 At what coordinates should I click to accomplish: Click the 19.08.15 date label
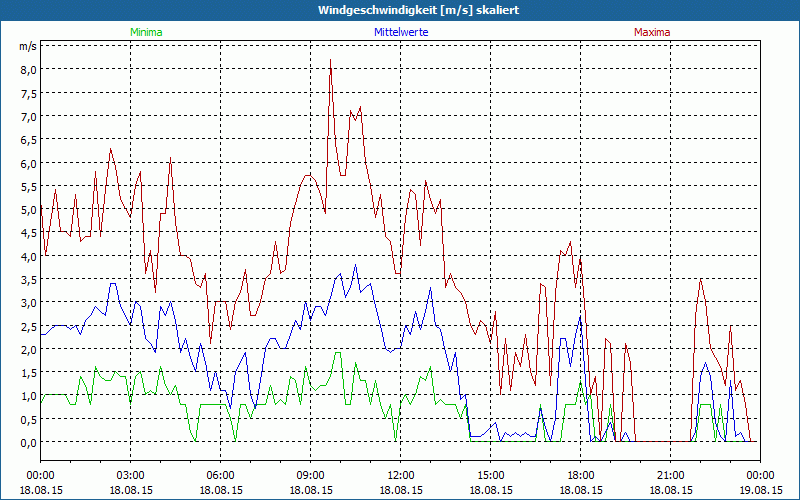[760, 490]
